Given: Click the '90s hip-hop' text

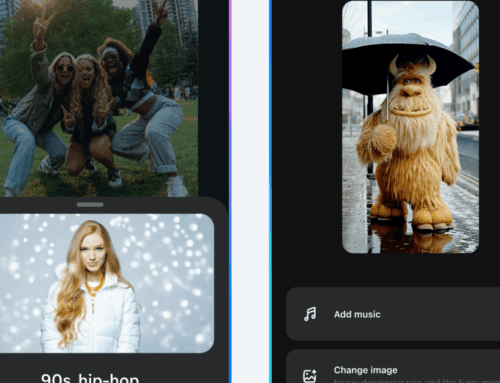Looking at the screenshot, I should 90,378.
